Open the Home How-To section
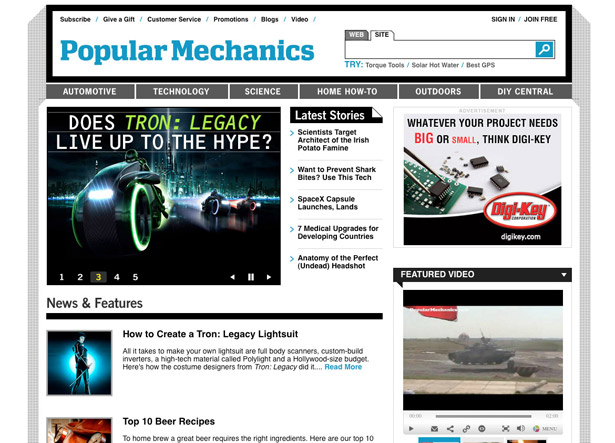 348,91
